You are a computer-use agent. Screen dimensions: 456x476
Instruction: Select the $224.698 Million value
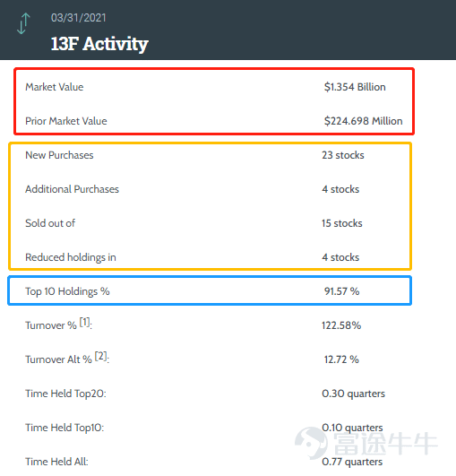[x=363, y=121]
